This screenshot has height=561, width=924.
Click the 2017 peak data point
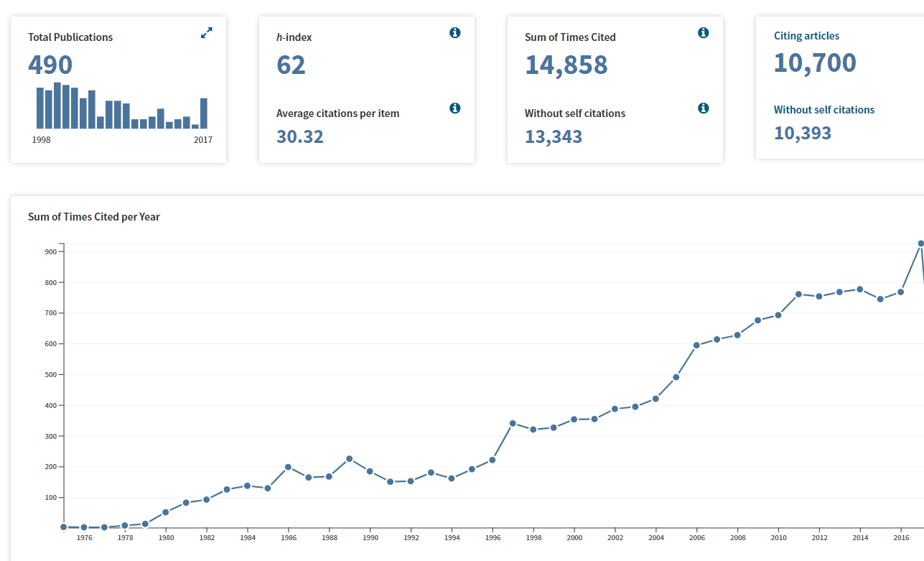pos(921,244)
